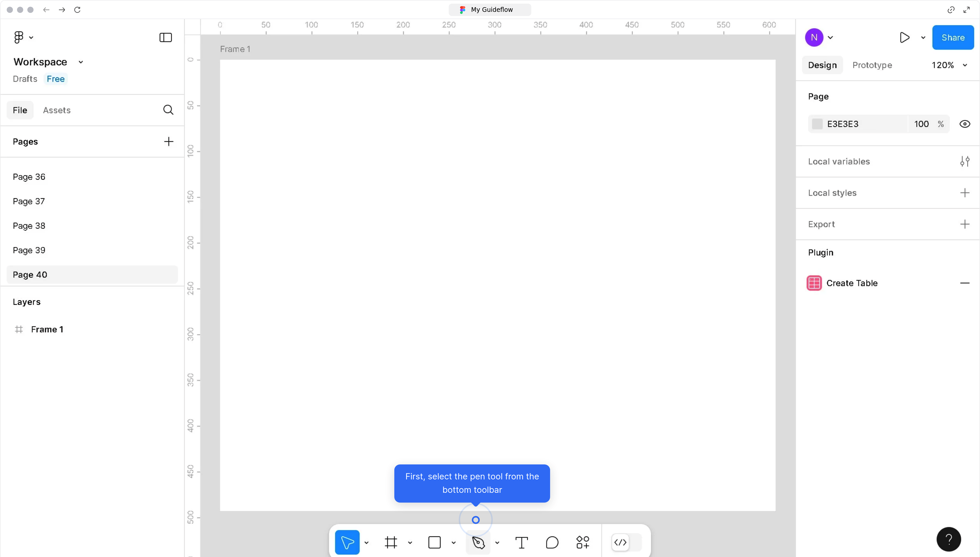Select the Frame tool

click(390, 543)
